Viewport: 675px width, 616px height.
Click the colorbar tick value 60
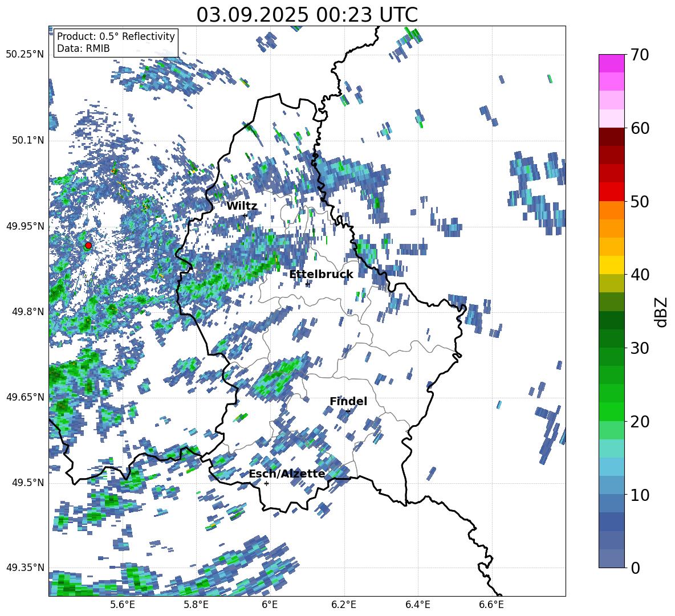[640, 128]
